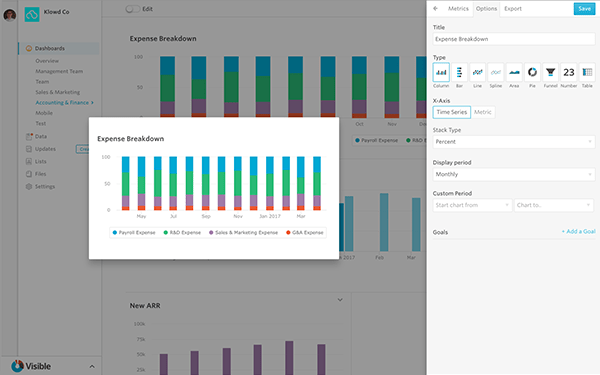Switch to the Export tab

coord(513,8)
